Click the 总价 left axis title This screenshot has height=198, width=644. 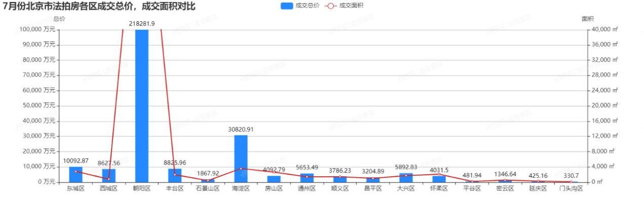click(x=59, y=19)
